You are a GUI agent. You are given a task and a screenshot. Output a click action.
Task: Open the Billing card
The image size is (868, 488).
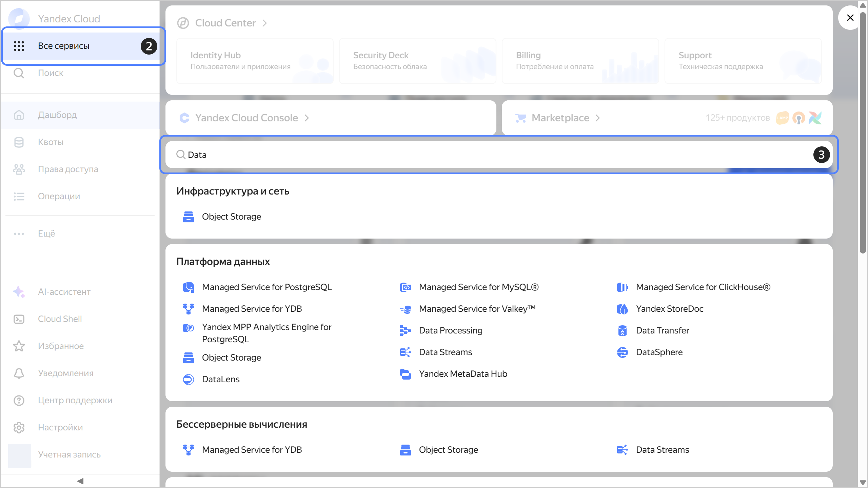(580, 61)
